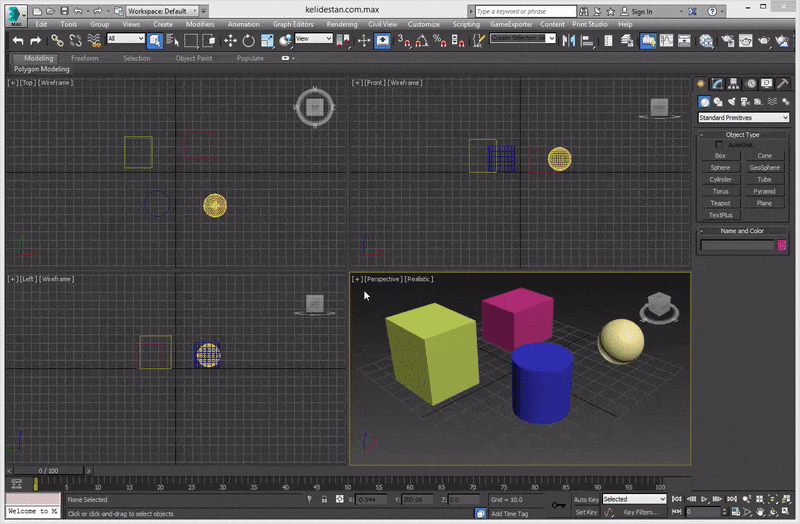Click the Sphere primitive button
Screen dimensions: 800x524
pos(720,167)
